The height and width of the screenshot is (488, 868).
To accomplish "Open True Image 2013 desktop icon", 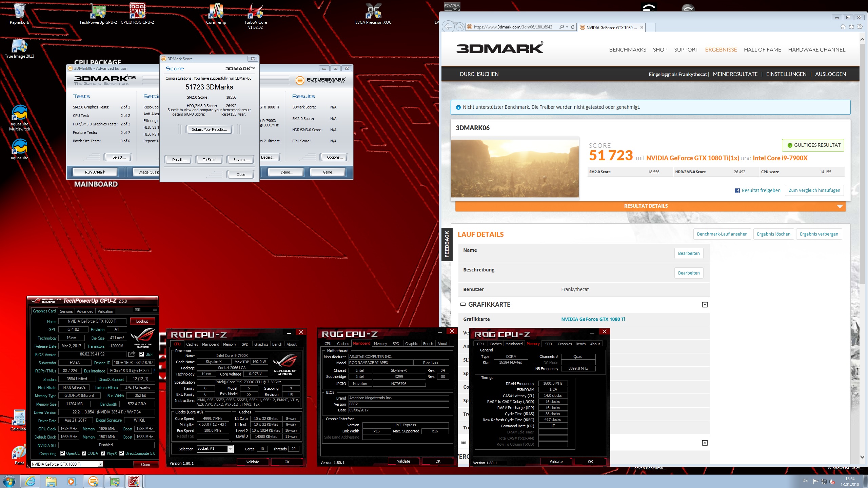I will tap(19, 48).
